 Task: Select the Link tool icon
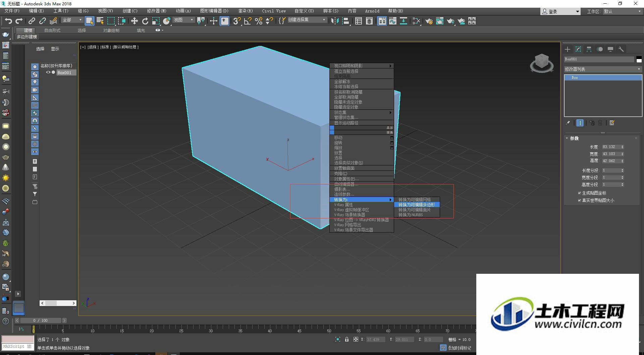tap(32, 21)
